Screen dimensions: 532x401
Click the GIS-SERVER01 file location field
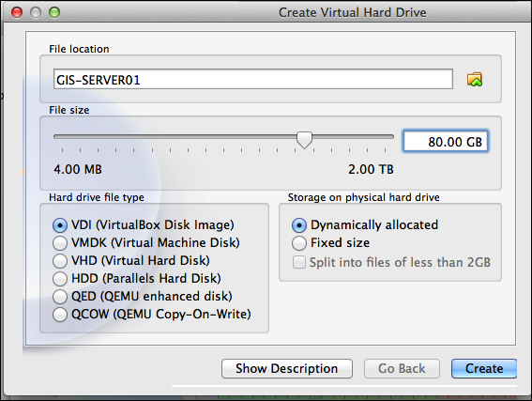(253, 80)
